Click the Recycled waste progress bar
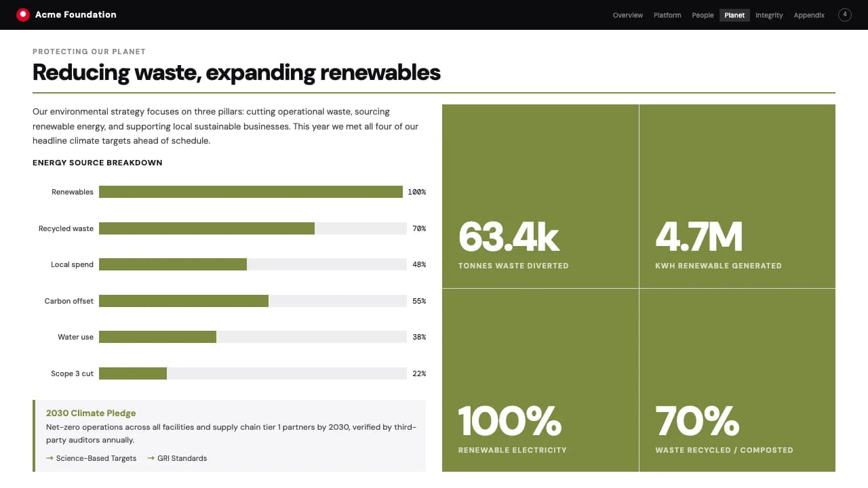 pyautogui.click(x=252, y=228)
